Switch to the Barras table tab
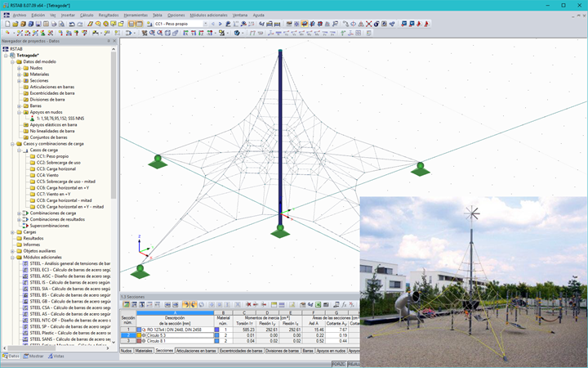Screen dimensions: 588x368 tap(308, 351)
